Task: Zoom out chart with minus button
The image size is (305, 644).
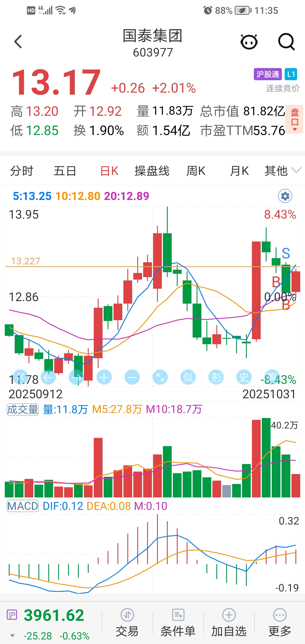Action: (132, 377)
